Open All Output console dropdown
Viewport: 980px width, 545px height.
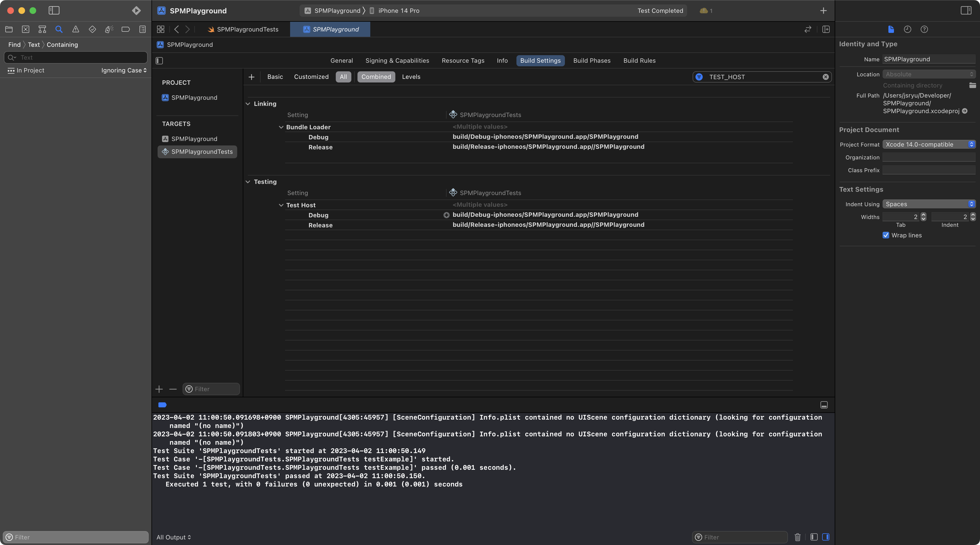click(174, 537)
